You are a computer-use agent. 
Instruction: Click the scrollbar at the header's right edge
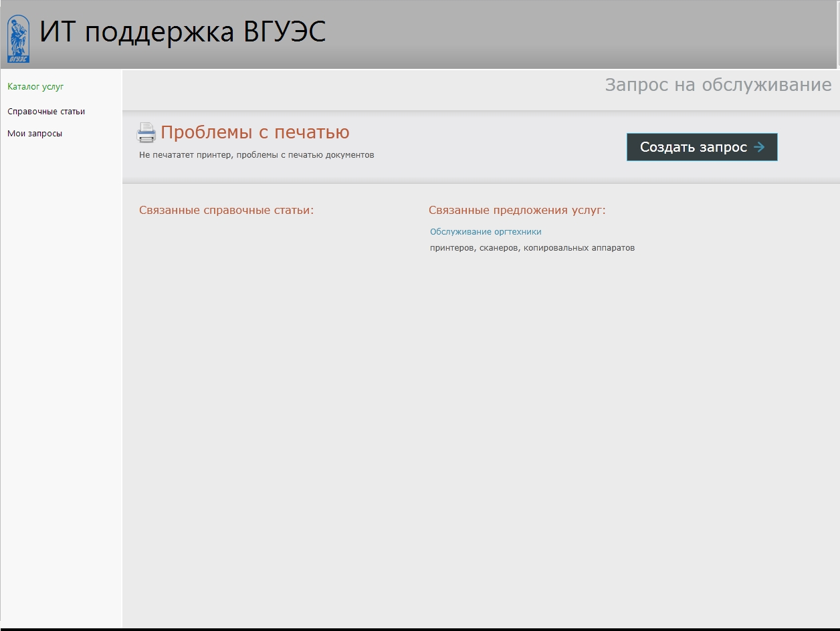click(x=838, y=33)
